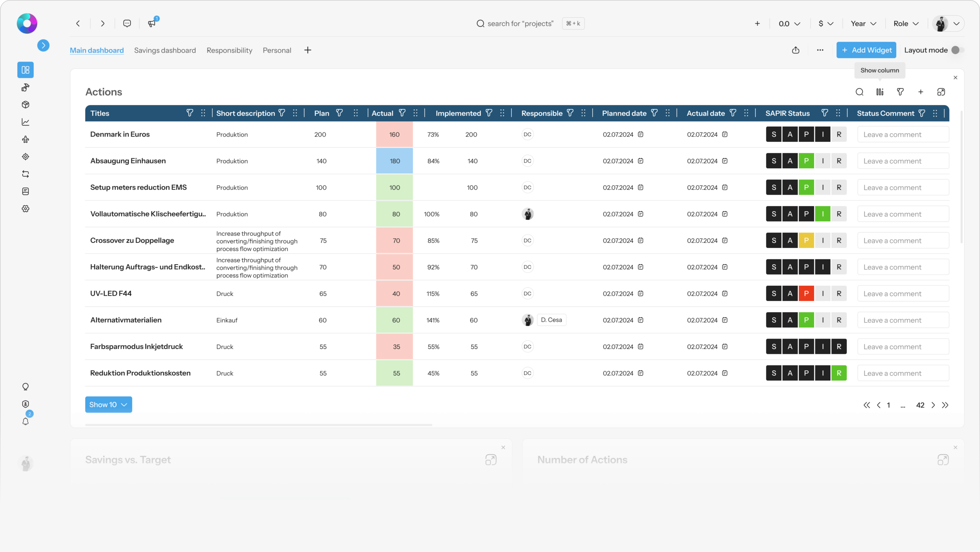Click the Add Widget button

[x=866, y=50]
